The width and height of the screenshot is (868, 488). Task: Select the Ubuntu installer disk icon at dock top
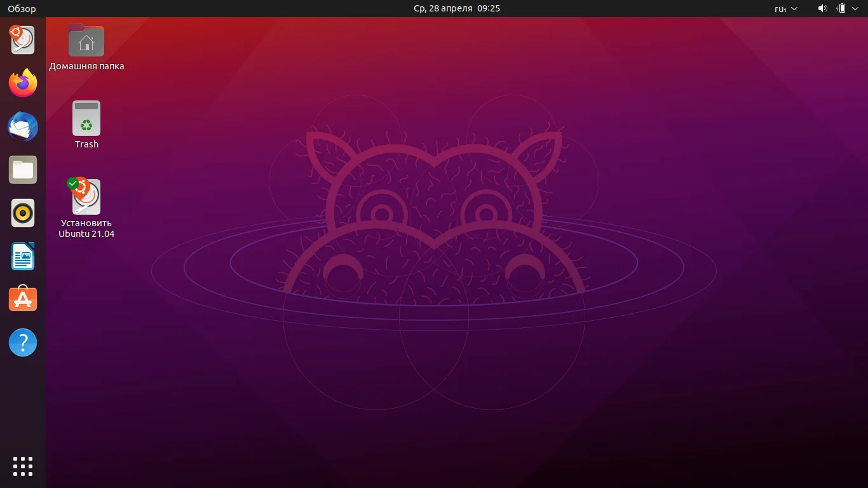tap(23, 40)
